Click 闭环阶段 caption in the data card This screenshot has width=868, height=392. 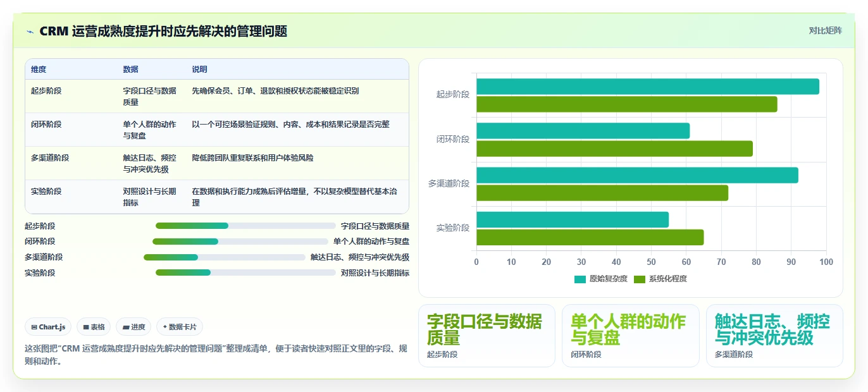click(586, 355)
